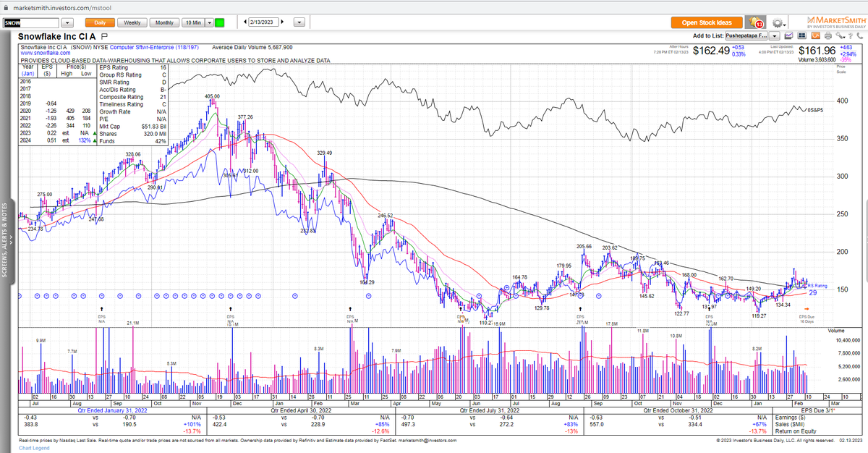This screenshot has width=868, height=453.
Task: Print the chart using the printer icon
Action: pyautogui.click(x=827, y=35)
